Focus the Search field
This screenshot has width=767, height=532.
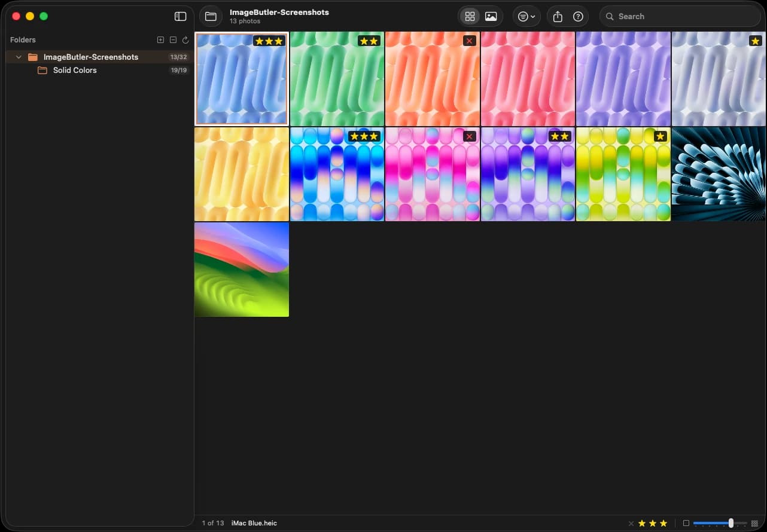680,17
